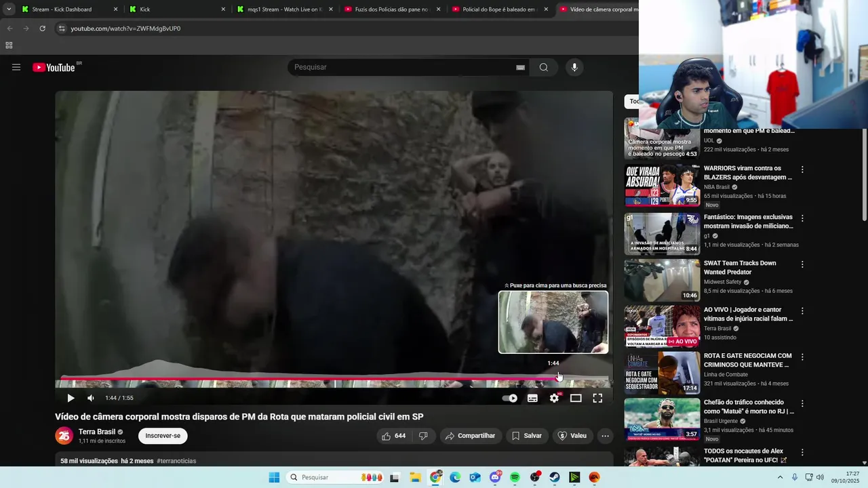Screen dimensions: 868x488
Task: Open SWAT Team Tracks Down Wanted Predator
Action: pos(740,267)
